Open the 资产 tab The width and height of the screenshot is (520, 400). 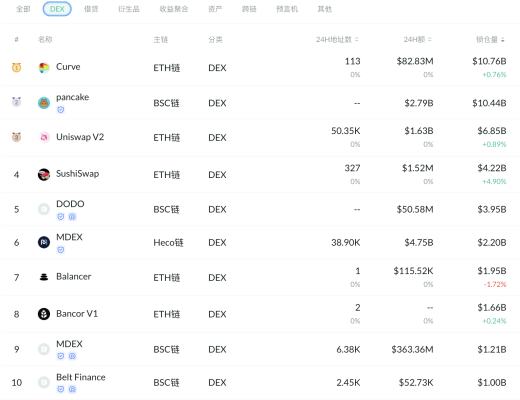[x=215, y=9]
